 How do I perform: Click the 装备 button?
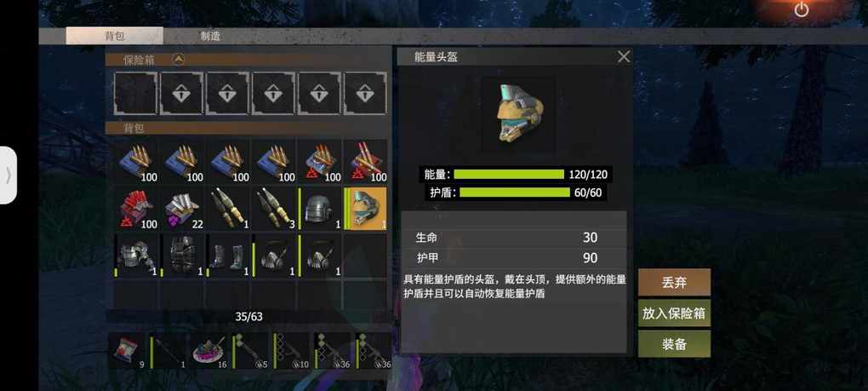coord(674,344)
